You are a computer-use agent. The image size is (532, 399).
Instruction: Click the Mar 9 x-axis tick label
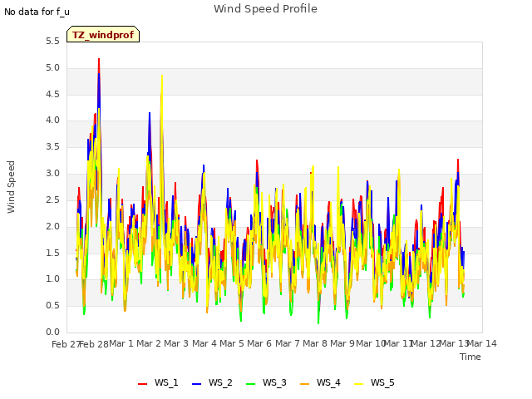[x=342, y=343]
